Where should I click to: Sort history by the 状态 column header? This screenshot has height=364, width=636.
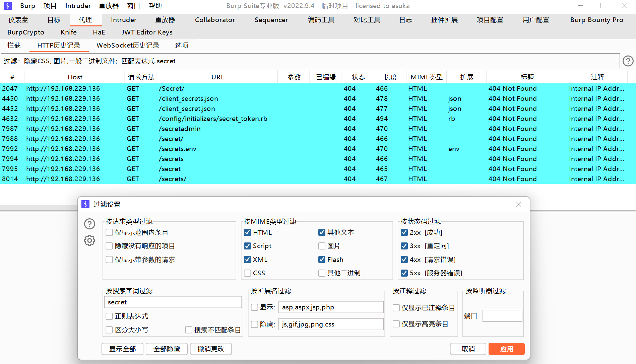(358, 77)
